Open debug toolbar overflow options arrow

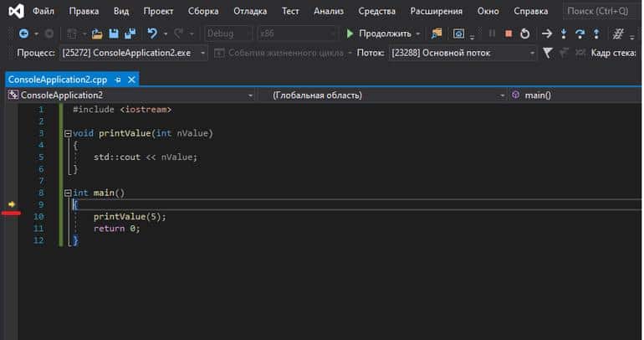(632, 37)
